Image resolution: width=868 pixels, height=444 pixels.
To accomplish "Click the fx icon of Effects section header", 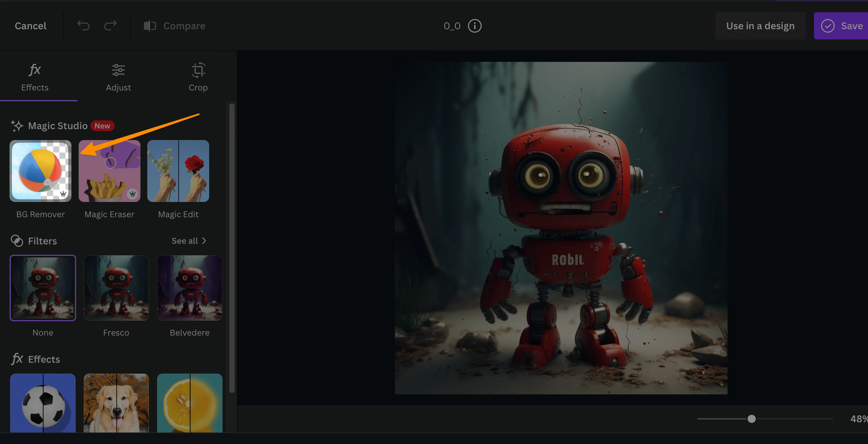I will [x=17, y=359].
